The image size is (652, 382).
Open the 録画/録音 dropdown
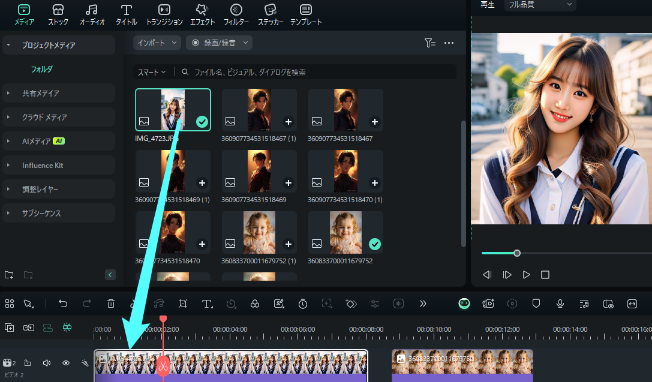[219, 43]
